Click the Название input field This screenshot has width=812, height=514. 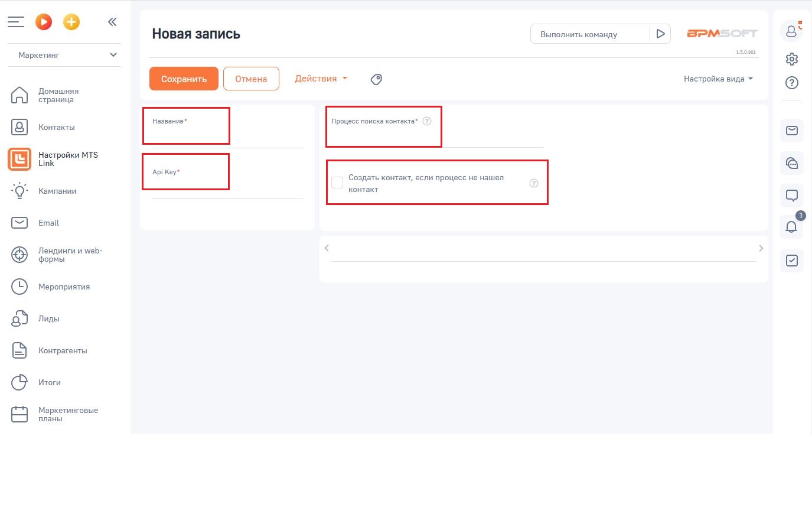[227, 137]
